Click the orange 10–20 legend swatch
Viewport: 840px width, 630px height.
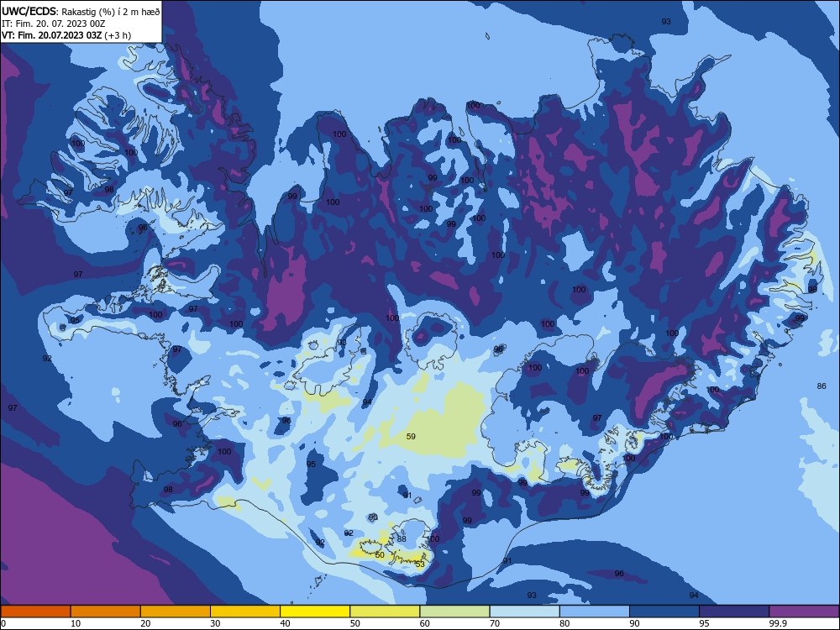[106, 612]
